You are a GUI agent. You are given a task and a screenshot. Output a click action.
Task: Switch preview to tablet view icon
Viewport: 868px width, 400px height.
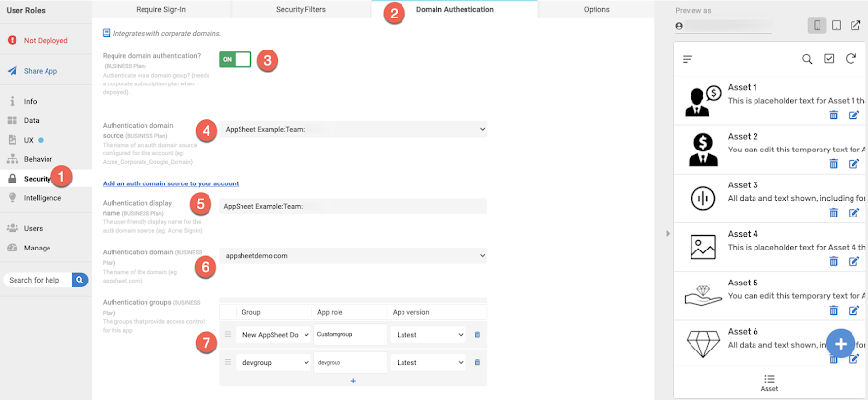(837, 25)
